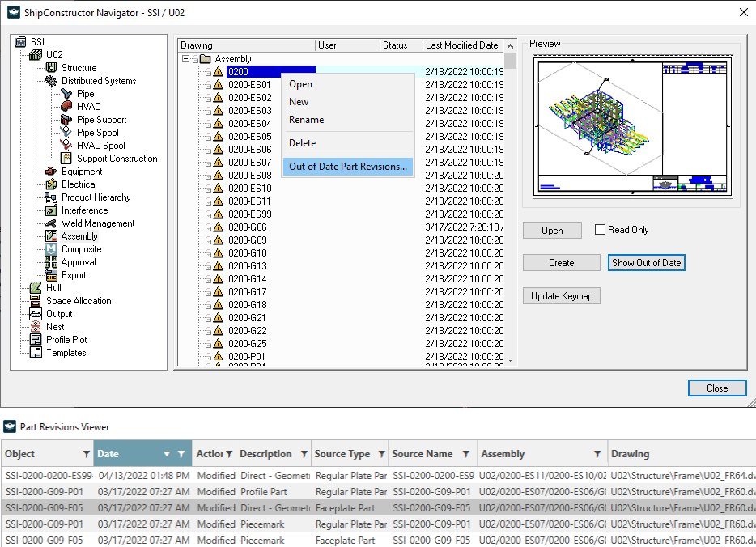Image resolution: width=756 pixels, height=547 pixels.
Task: Click the Close button
Action: (x=717, y=388)
